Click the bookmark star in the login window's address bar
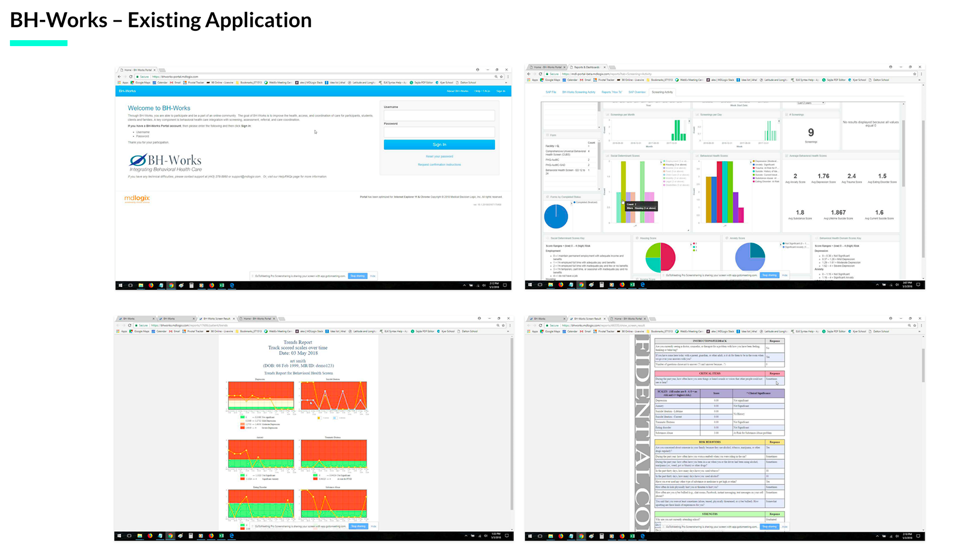 point(501,76)
